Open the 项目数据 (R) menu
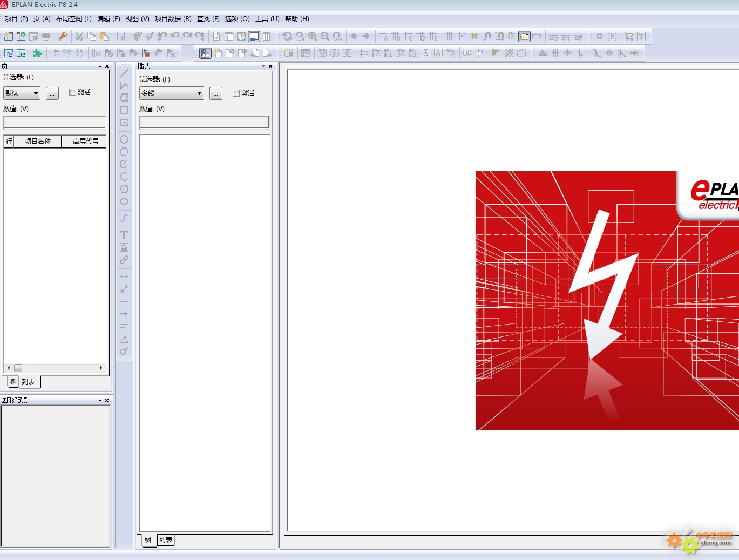739x560 pixels. pos(173,19)
